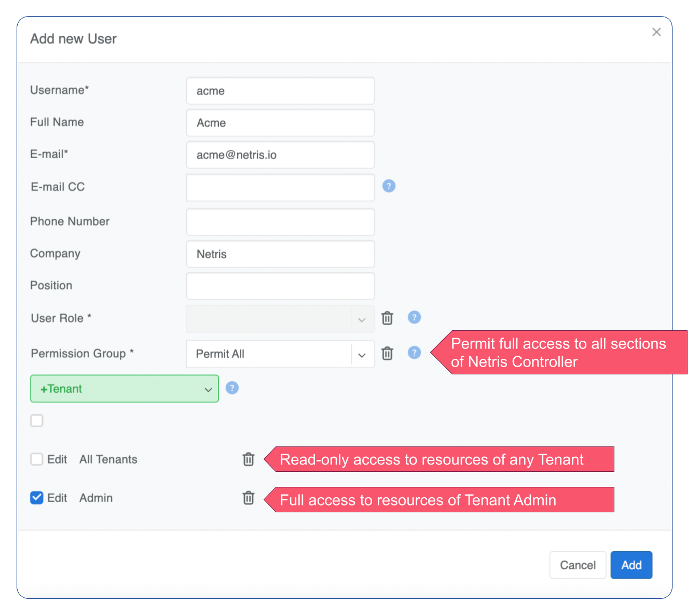Toggle the unlabeled checkbox below the Tenant selector
The image size is (700, 616).
click(36, 421)
